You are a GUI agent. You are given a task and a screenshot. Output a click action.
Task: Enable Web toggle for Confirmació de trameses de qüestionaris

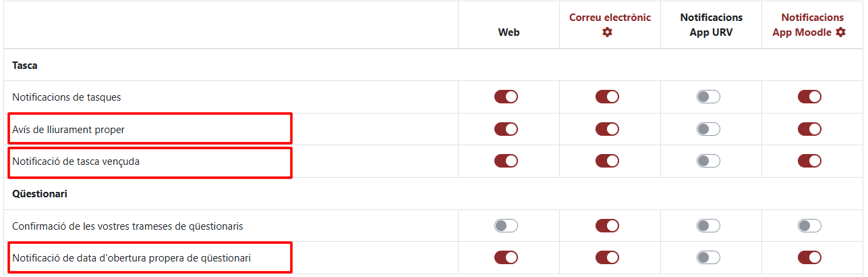506,226
